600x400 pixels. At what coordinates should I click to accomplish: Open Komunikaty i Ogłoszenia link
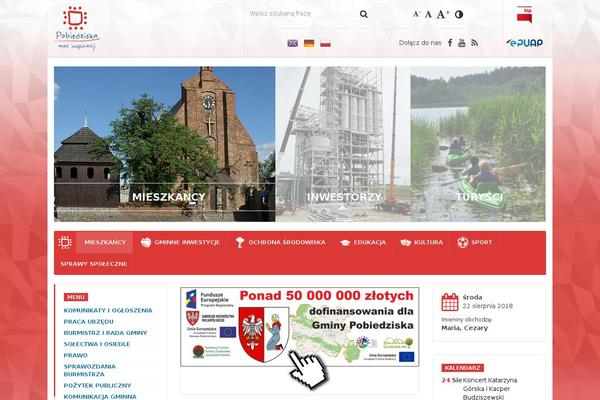click(x=108, y=310)
